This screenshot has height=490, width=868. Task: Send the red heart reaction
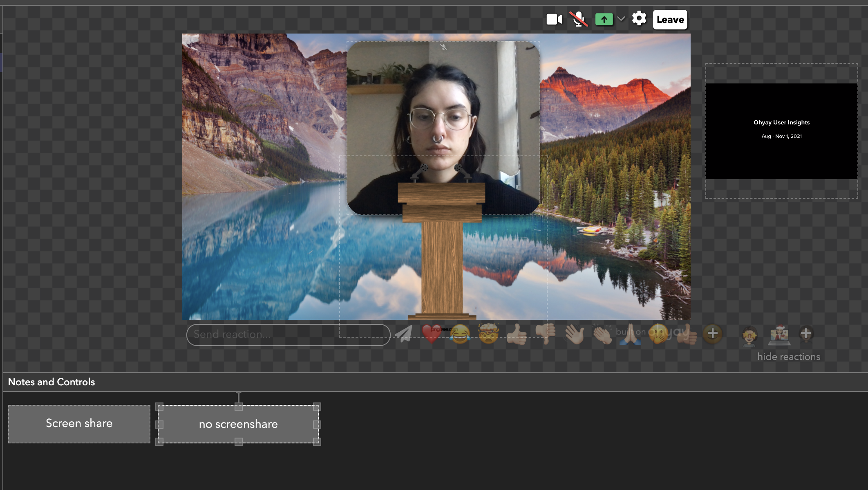pos(432,334)
